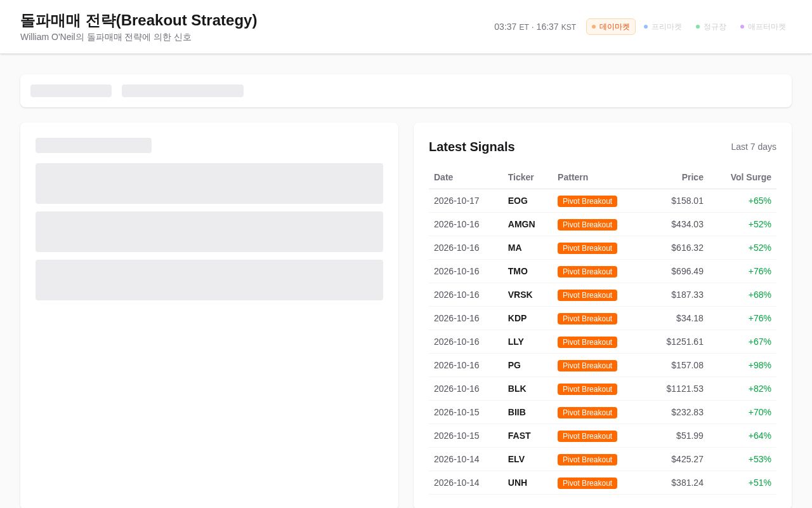Viewport: 812px width, 508px height.
Task: Click the Pivot Breakout badge for LLY
Action: point(587,342)
